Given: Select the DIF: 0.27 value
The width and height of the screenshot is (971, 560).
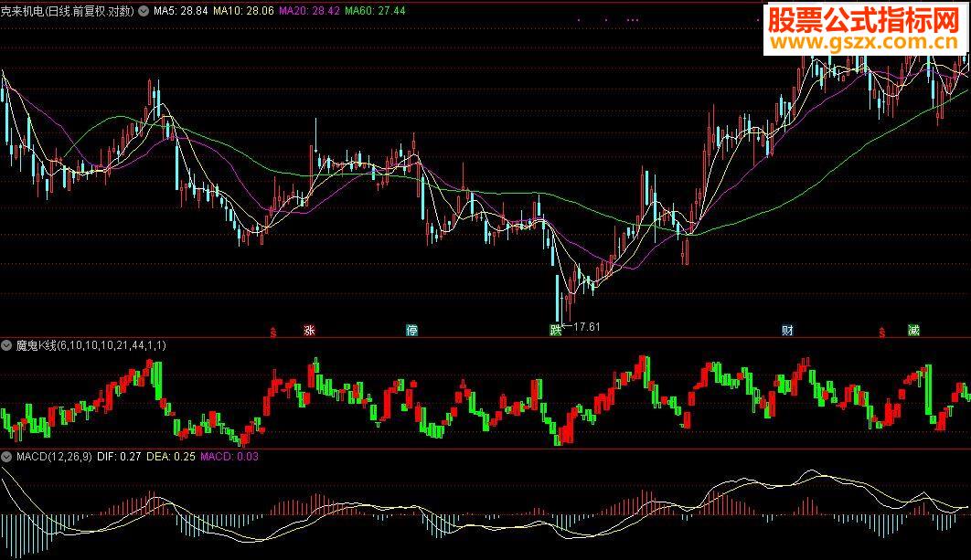Looking at the screenshot, I should (119, 457).
